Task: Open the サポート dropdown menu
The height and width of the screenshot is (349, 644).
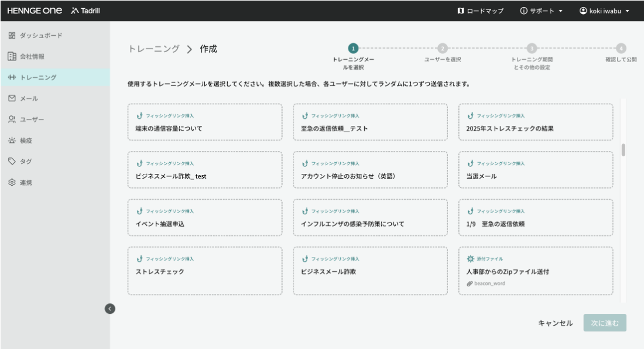Action: (540, 10)
